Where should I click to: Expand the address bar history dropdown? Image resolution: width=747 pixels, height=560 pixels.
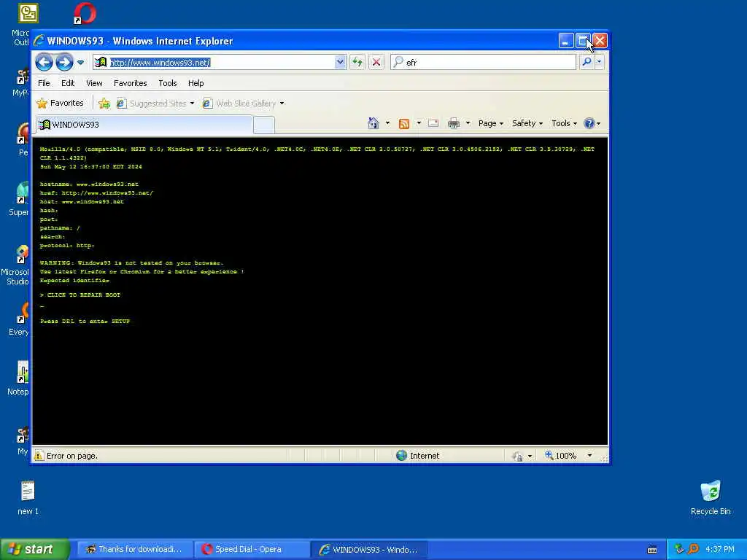point(340,63)
